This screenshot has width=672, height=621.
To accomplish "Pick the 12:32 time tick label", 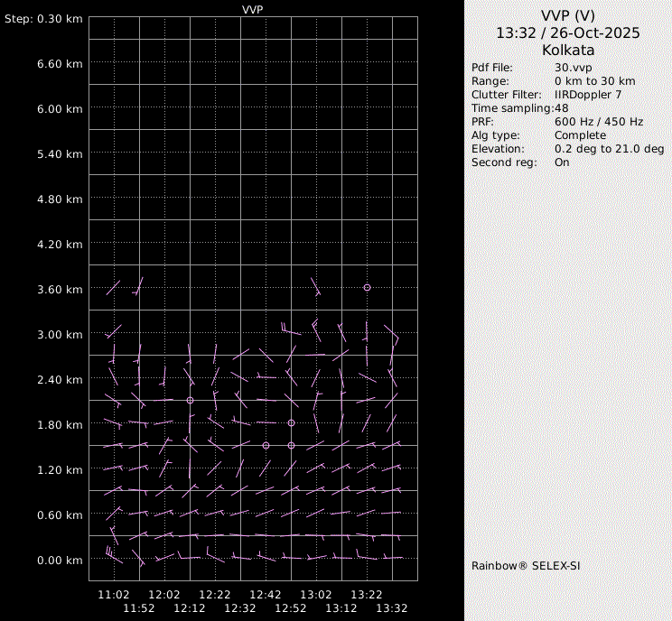I will (x=240, y=608).
